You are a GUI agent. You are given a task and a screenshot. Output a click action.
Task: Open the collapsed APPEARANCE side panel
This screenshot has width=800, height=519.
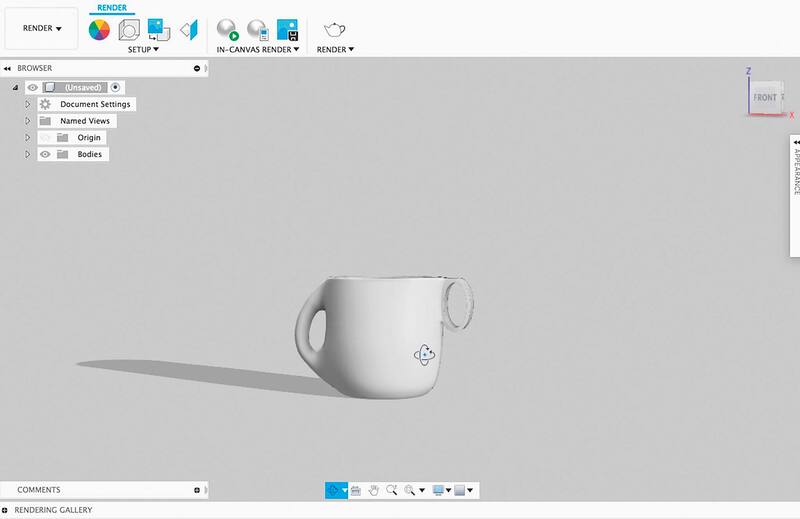795,168
